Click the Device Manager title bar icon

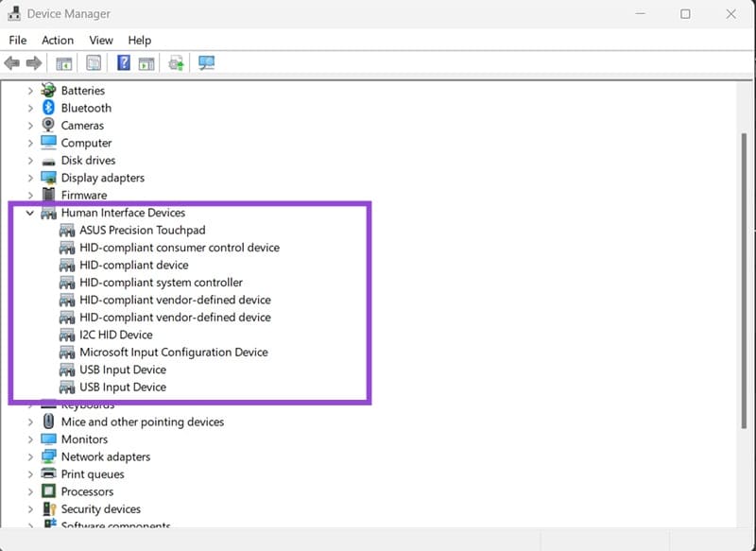click(14, 13)
